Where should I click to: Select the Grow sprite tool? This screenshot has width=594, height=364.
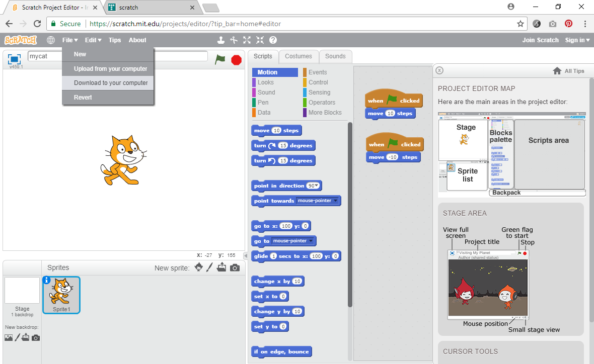pos(247,40)
